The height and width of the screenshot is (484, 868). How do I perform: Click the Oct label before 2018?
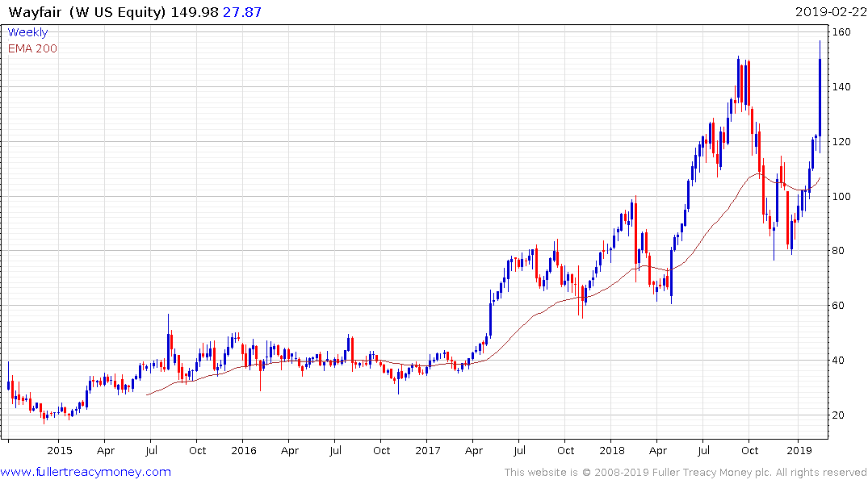click(x=565, y=450)
